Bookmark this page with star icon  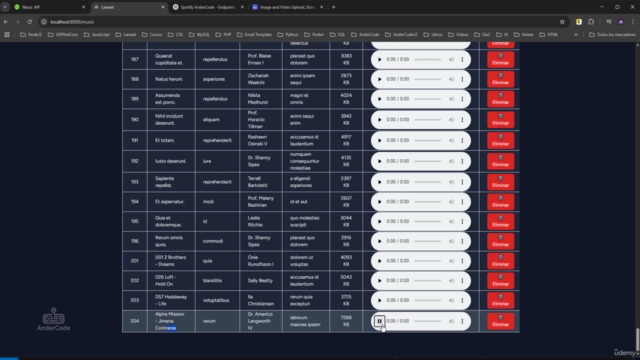562,22
